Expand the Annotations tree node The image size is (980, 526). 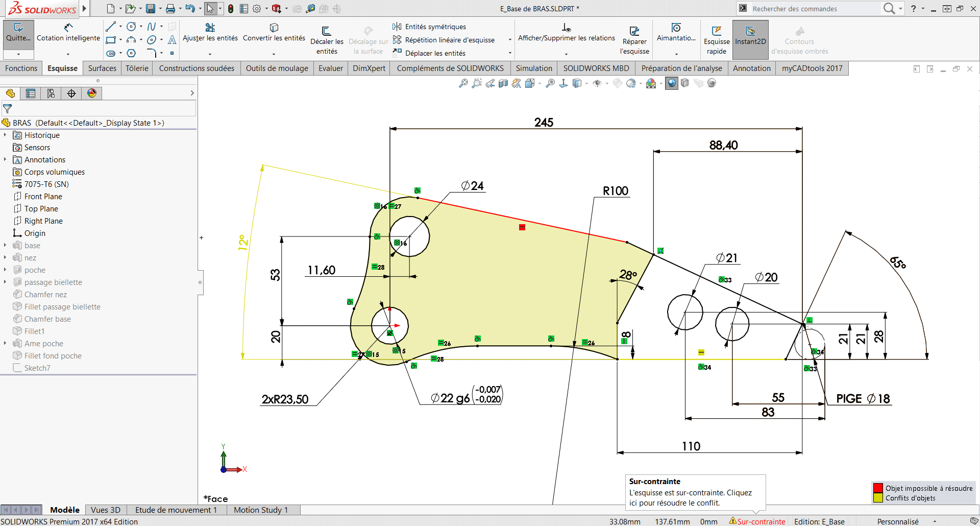coord(5,159)
